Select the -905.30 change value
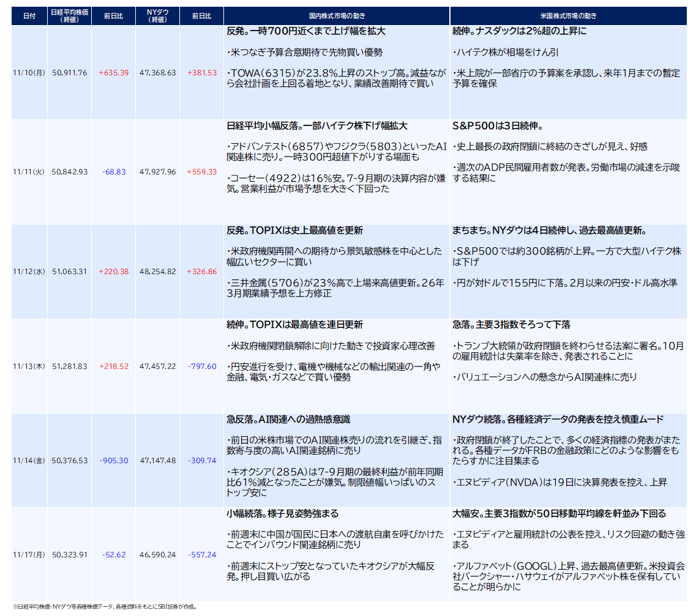 pos(113,461)
